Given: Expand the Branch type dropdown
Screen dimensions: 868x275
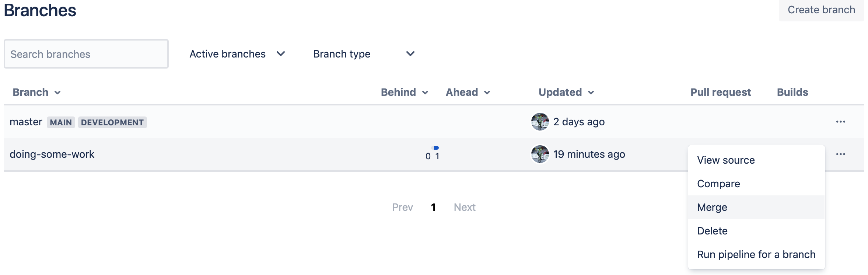Looking at the screenshot, I should point(364,54).
